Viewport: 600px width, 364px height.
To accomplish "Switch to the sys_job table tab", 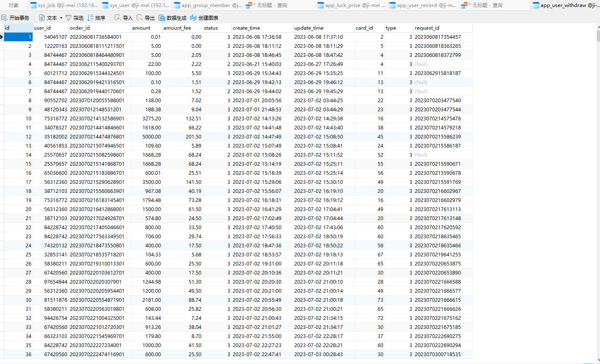I will [64, 5].
